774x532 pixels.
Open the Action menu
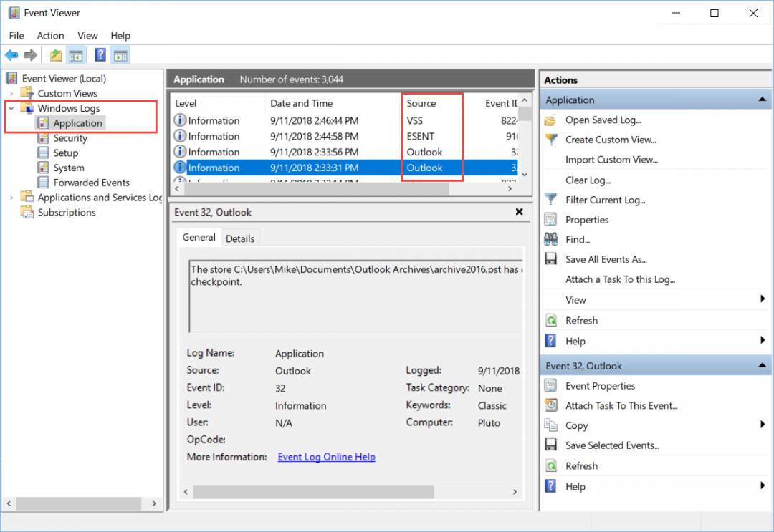pos(50,35)
